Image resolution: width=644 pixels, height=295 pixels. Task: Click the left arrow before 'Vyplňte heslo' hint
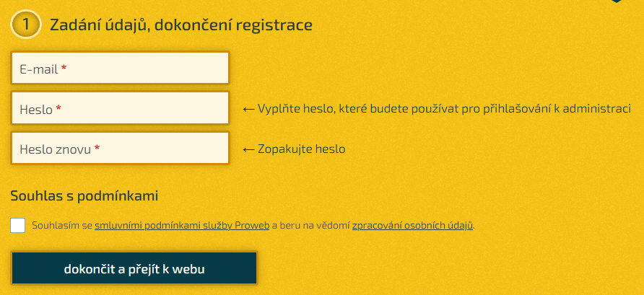(248, 109)
